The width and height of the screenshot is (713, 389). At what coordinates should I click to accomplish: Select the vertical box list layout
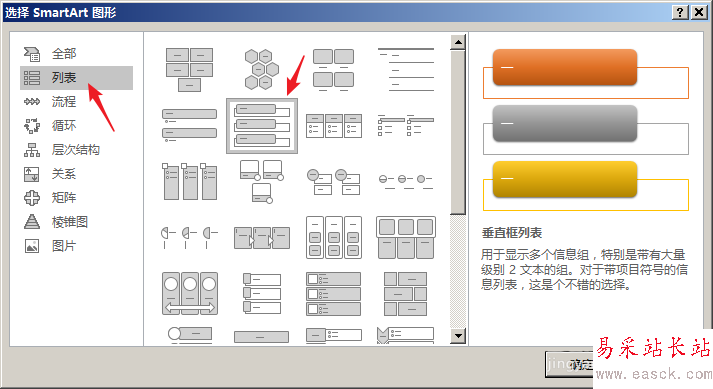262,126
